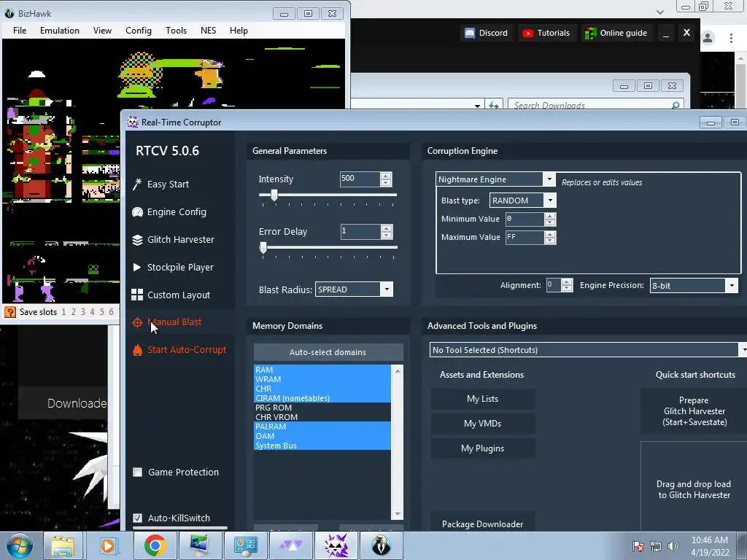747x560 pixels.
Task: Open Package Downloader button
Action: click(483, 522)
